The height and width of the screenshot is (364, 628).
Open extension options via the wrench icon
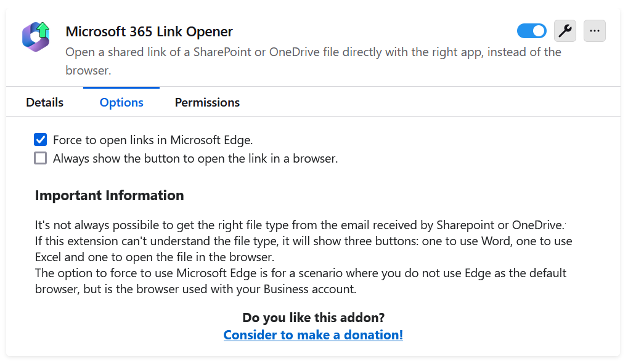[x=565, y=31]
